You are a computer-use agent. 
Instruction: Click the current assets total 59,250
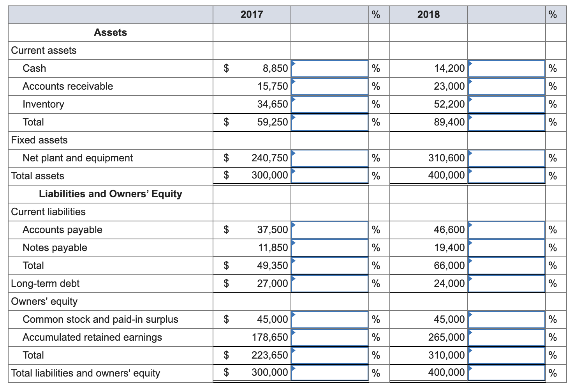[273, 122]
